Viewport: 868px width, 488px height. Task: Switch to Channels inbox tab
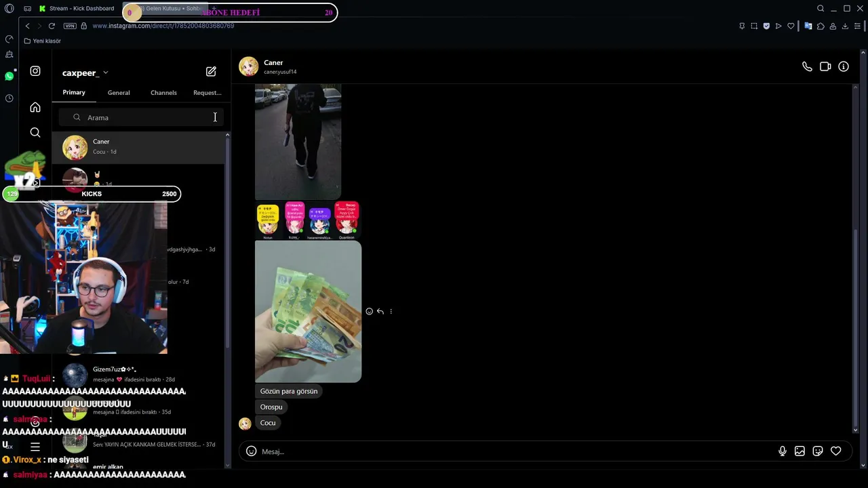(163, 93)
